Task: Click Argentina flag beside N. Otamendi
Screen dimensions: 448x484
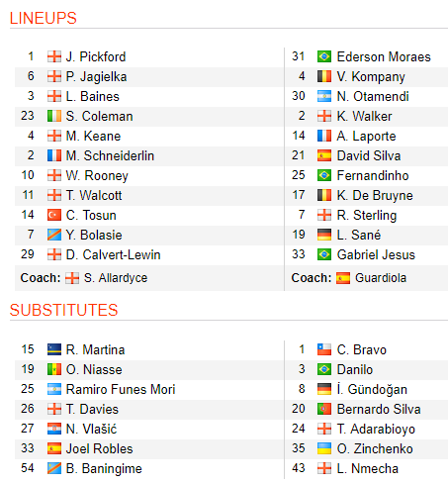Action: click(324, 96)
